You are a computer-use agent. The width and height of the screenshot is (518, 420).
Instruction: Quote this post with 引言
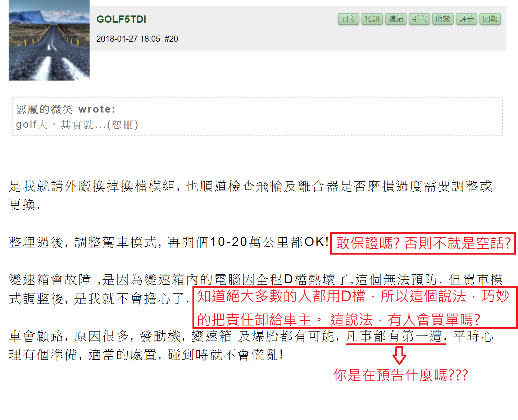coord(419,19)
